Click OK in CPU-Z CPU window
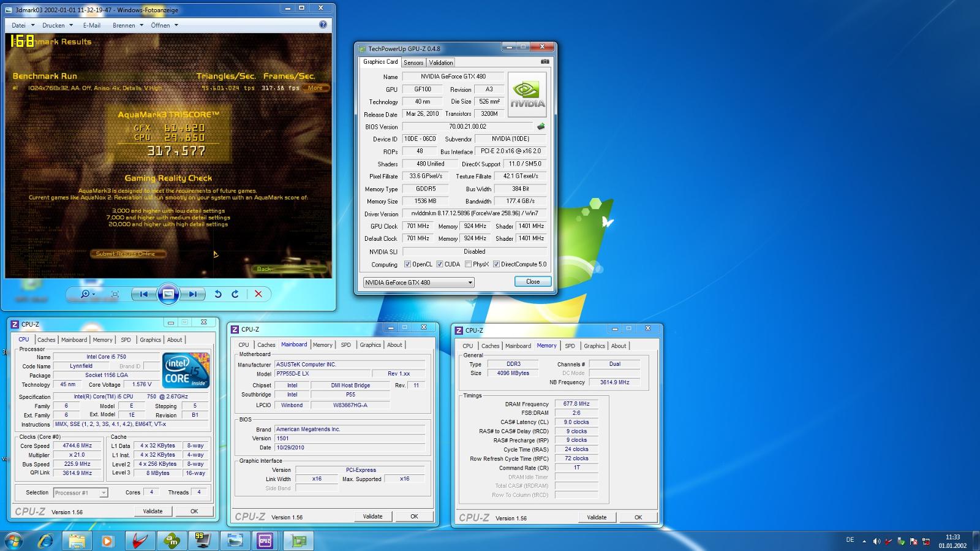 coord(194,511)
